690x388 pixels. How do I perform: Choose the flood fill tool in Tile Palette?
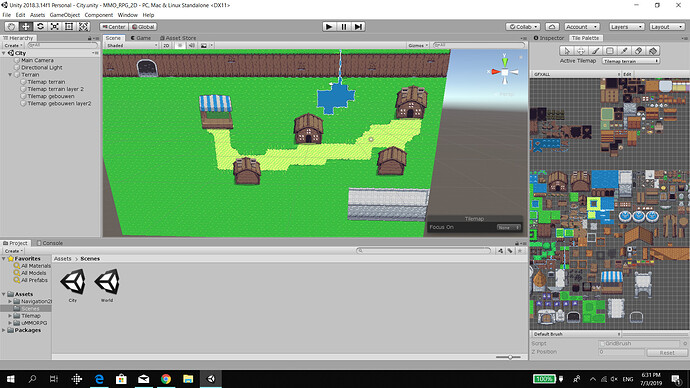(x=653, y=51)
